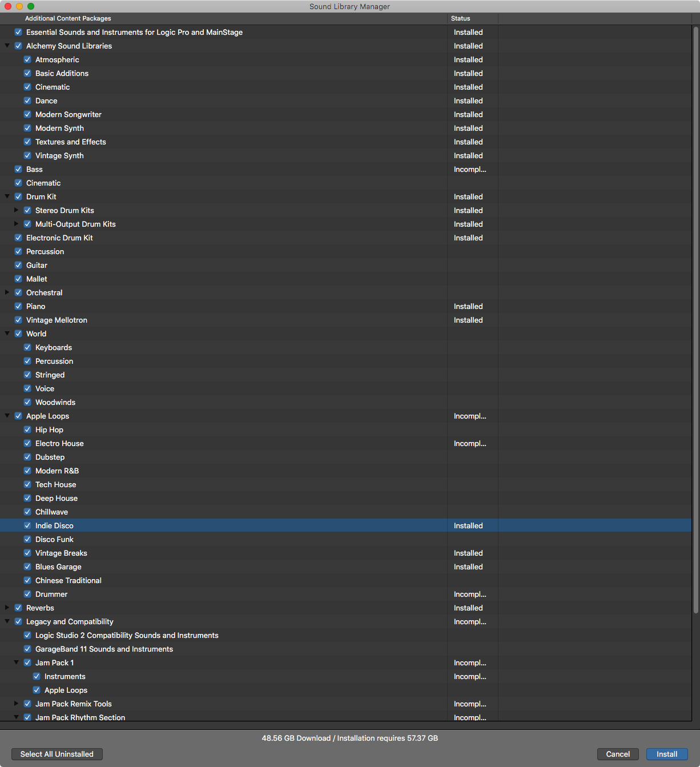Image resolution: width=700 pixels, height=767 pixels.
Task: Expand the Stereo Drum Kits subgroup
Action: coord(17,210)
